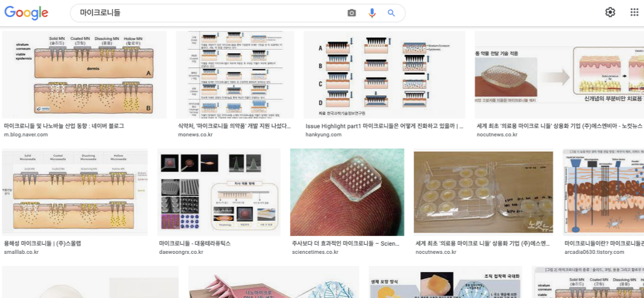Image resolution: width=644 pixels, height=298 pixels.
Task: Open '마이크로니들이란?' tistory title
Action: pyautogui.click(x=604, y=243)
